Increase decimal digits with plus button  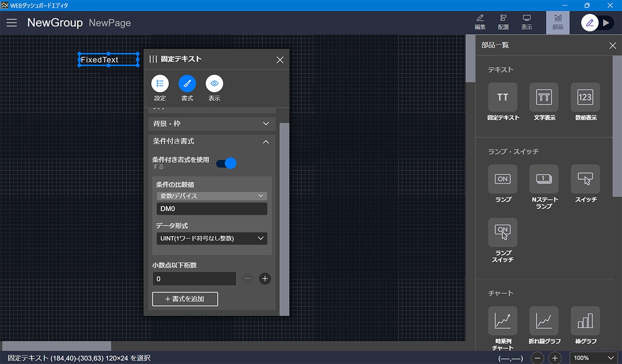[x=264, y=279]
